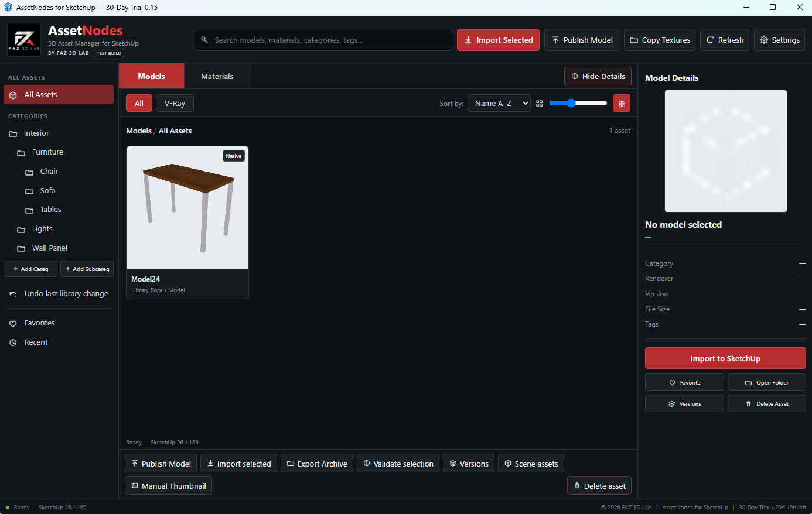Viewport: 812px width, 514px height.
Task: Click Open Folder button
Action: [767, 382]
